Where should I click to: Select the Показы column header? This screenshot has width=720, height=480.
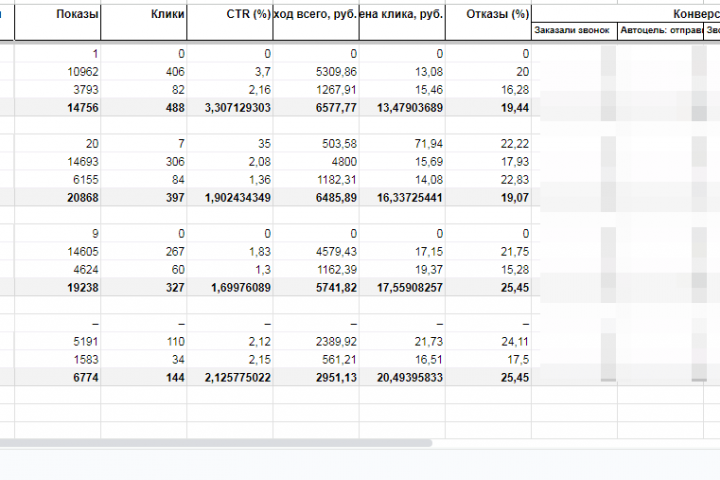[x=57, y=23]
